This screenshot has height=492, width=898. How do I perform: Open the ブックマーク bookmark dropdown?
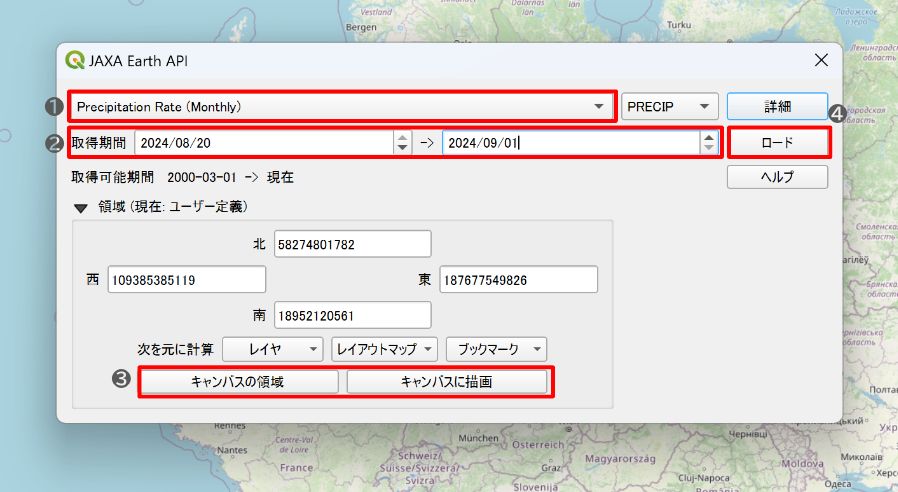pyautogui.click(x=497, y=349)
